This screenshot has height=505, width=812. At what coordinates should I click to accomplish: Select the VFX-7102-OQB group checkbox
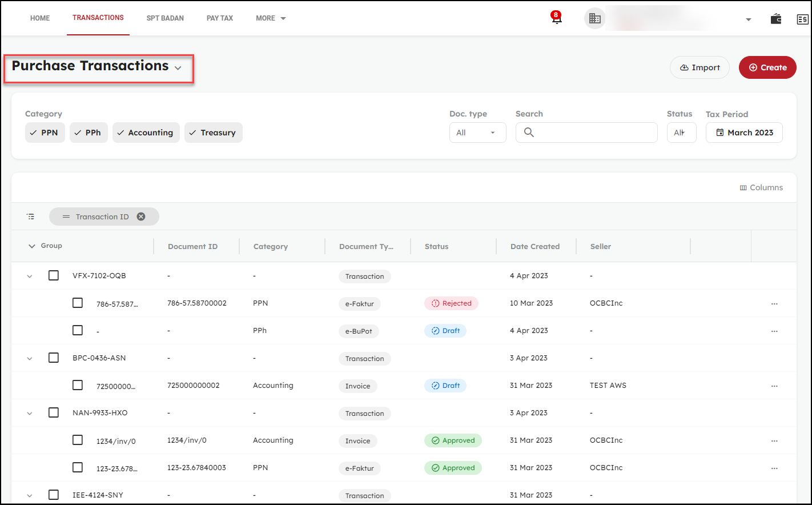pos(54,275)
